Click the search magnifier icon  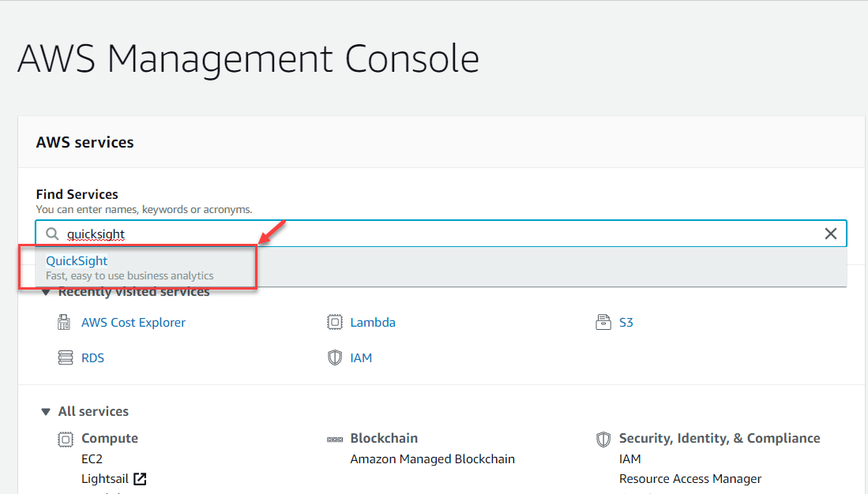(x=51, y=234)
